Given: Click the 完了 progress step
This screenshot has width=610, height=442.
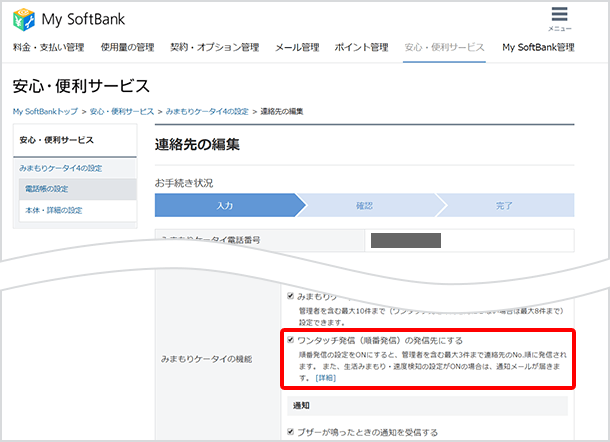Looking at the screenshot, I should (504, 205).
